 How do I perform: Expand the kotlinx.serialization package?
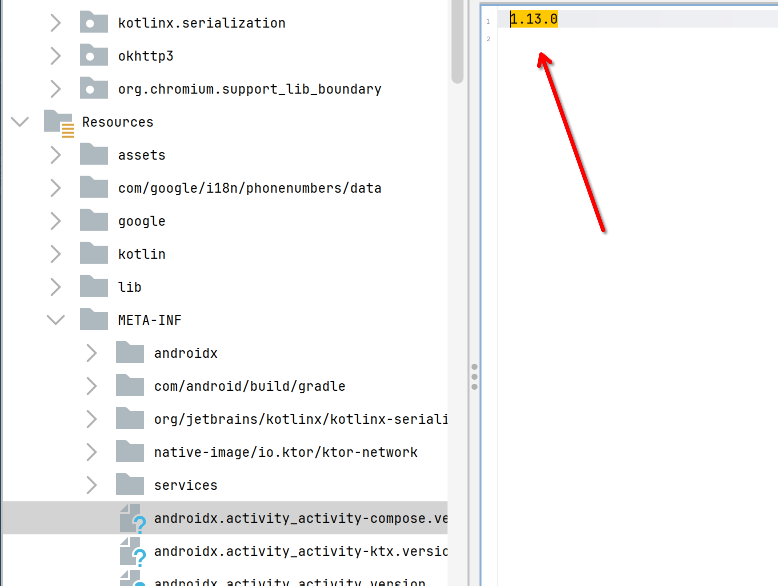tap(56, 23)
